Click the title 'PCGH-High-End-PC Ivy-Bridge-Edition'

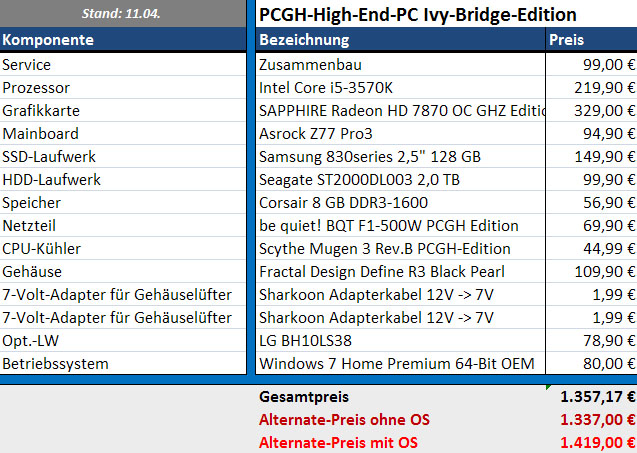point(418,15)
